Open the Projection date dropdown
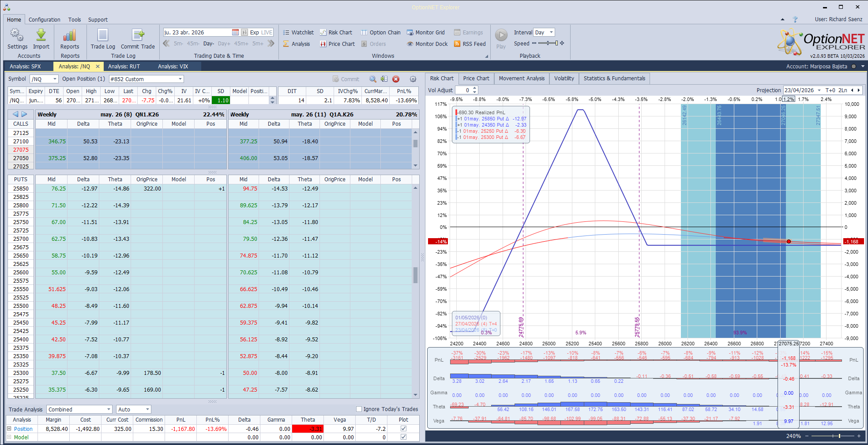 point(819,90)
